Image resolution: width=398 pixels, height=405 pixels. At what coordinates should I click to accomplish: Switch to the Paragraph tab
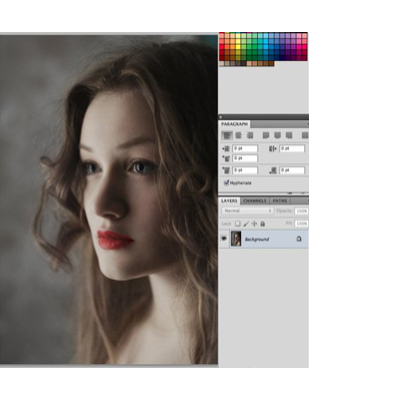[x=234, y=124]
